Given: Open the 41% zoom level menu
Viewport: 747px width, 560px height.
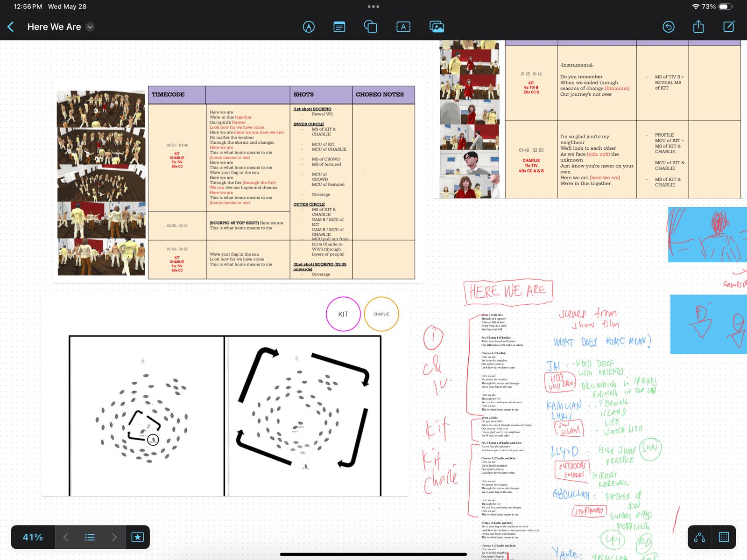Looking at the screenshot, I should (33, 537).
